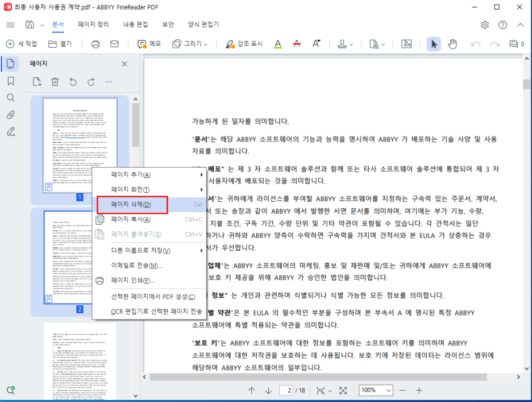Open the help question mark icon
Screen dimensions: 532x402
coord(502,25)
